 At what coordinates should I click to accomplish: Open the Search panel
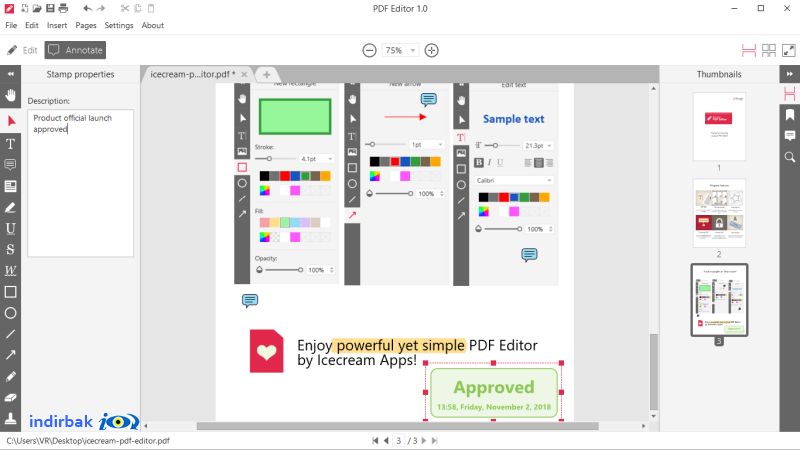[x=789, y=157]
